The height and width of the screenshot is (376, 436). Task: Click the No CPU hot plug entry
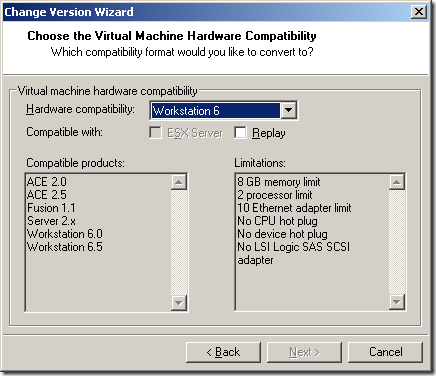click(x=277, y=221)
